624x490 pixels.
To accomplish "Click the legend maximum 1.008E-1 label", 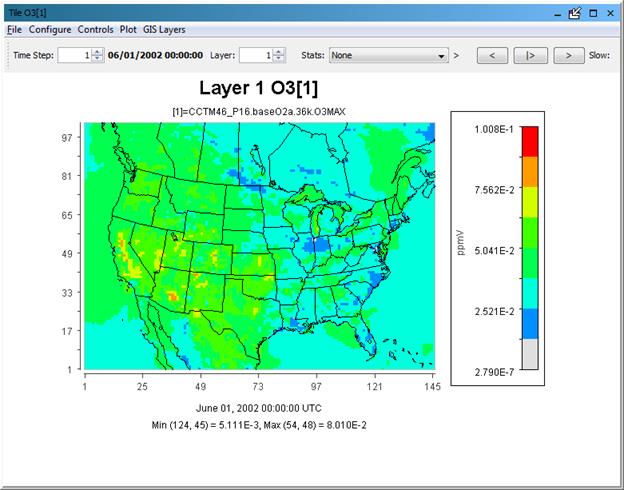I will [x=494, y=129].
